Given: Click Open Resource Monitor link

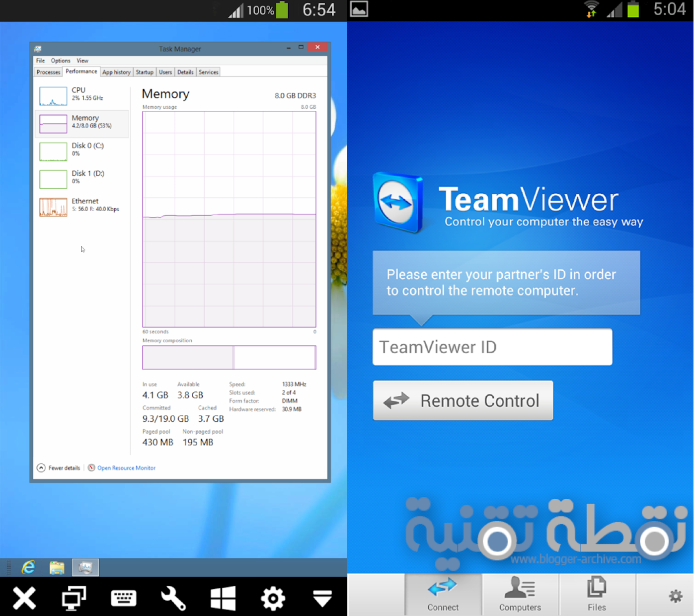Looking at the screenshot, I should [x=126, y=468].
